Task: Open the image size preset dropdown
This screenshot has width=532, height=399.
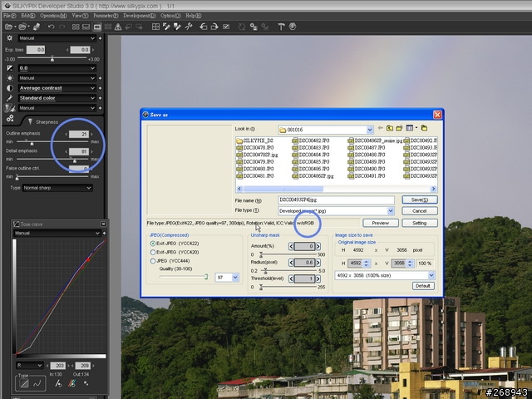Action: point(431,275)
